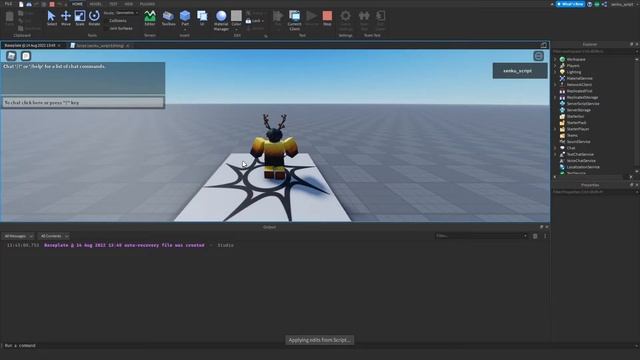Activate the Scale tool
Viewport: 640px width, 360px height.
[x=80, y=18]
